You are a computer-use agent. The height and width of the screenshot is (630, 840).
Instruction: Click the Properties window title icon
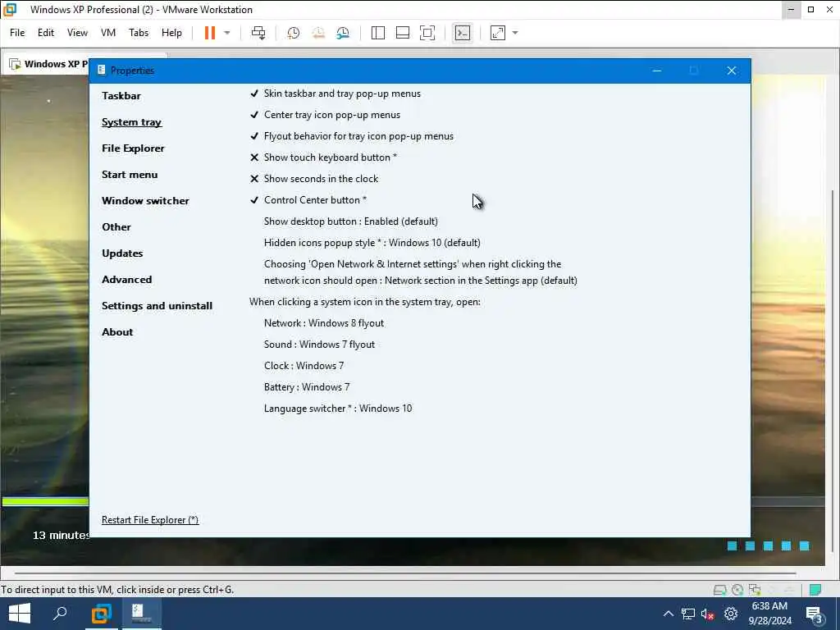pyautogui.click(x=101, y=71)
